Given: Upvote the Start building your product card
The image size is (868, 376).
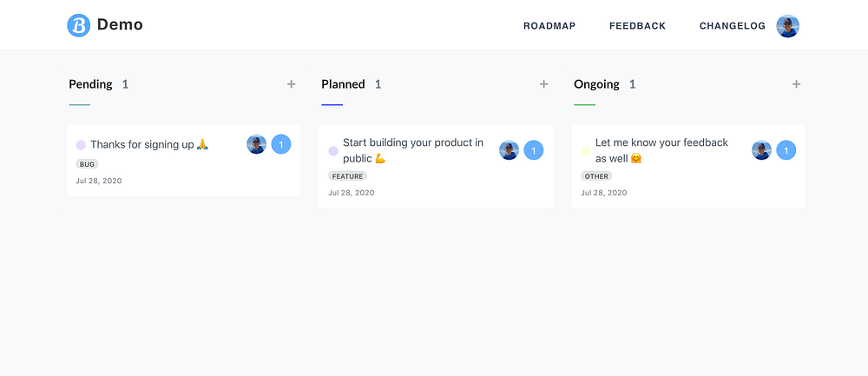Looking at the screenshot, I should [533, 150].
